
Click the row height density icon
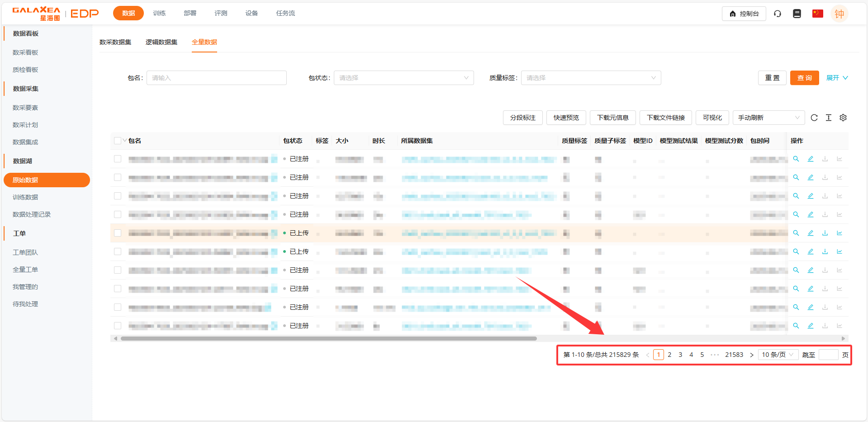tap(828, 118)
